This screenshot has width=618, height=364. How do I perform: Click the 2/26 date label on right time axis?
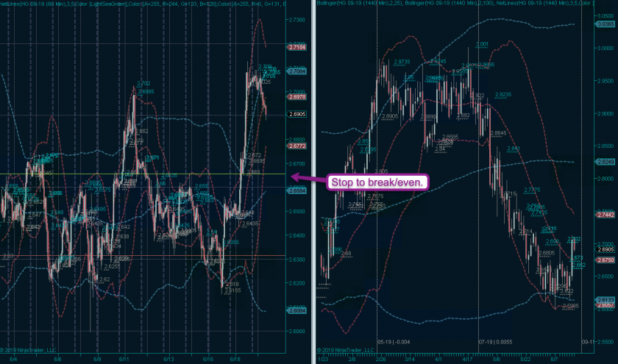[381, 360]
